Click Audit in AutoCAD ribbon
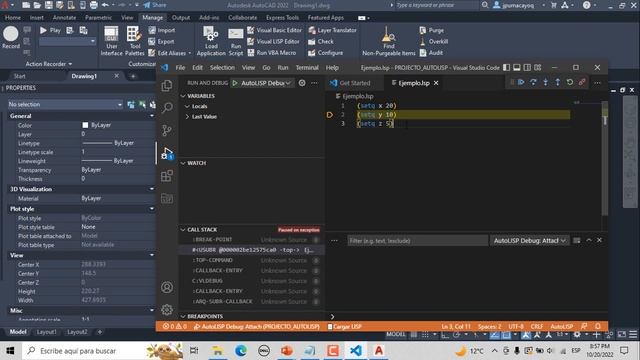The width and height of the screenshot is (640, 360). point(431,53)
